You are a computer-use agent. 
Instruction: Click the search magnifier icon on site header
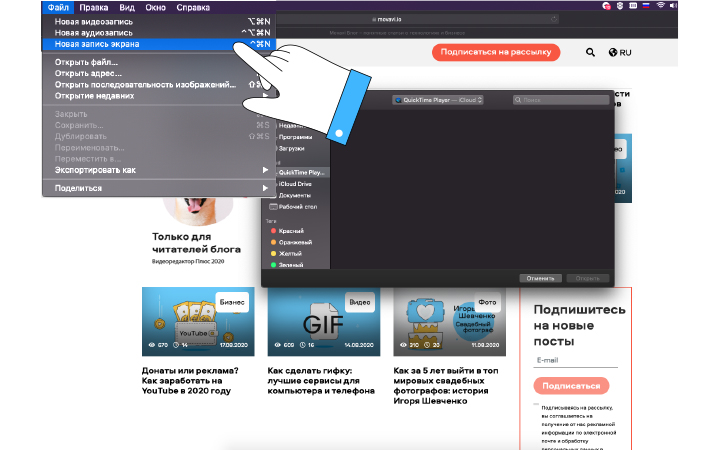pyautogui.click(x=589, y=52)
